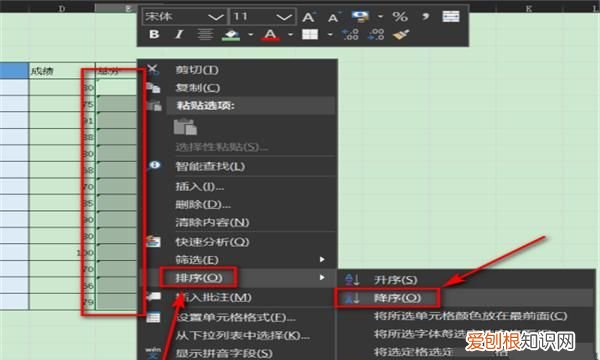Toggle italic formatting
Viewport: 600px width, 360px height.
[179, 34]
